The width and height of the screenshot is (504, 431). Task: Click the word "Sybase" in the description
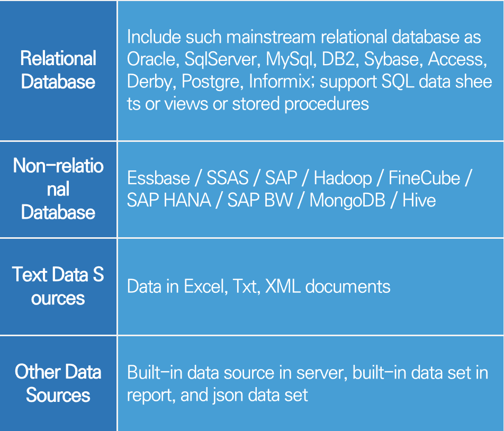click(x=393, y=59)
